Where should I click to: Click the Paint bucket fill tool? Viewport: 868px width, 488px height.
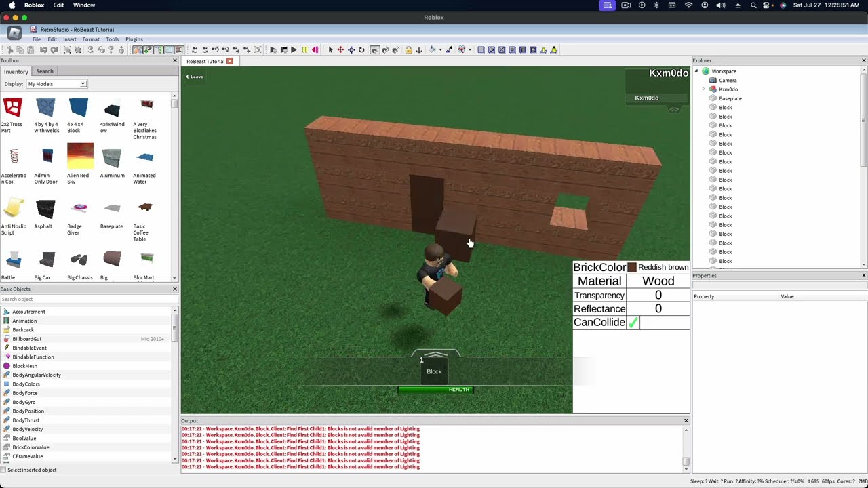[x=432, y=49]
